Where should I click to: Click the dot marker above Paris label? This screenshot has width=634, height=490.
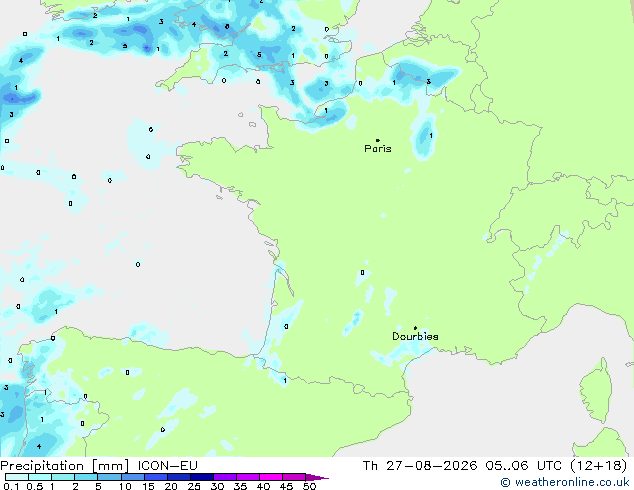(x=378, y=140)
